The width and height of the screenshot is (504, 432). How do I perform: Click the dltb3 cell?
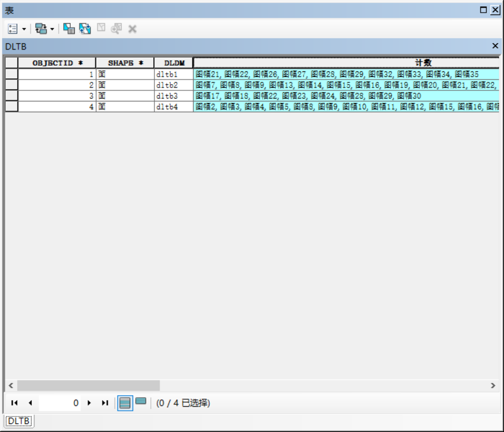[x=174, y=96]
